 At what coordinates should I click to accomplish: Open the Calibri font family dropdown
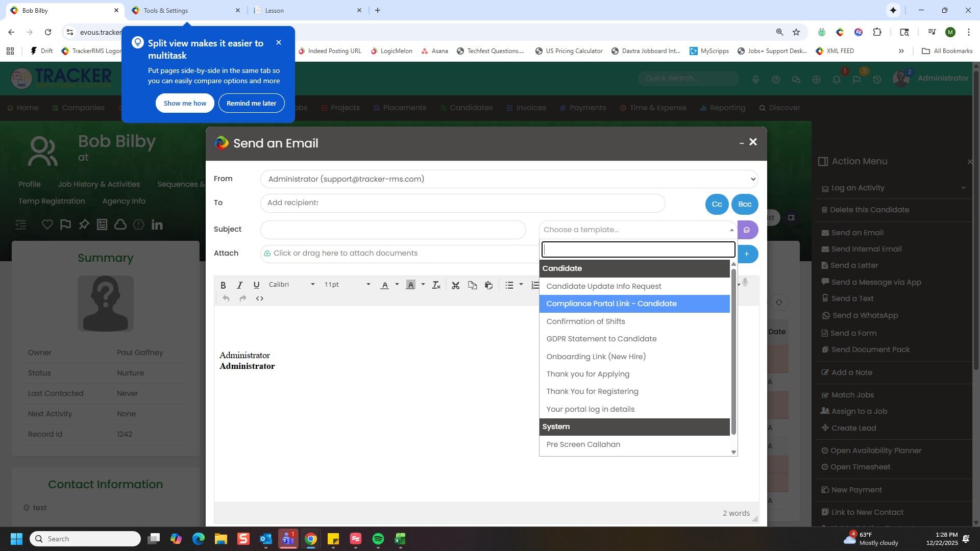tap(291, 285)
